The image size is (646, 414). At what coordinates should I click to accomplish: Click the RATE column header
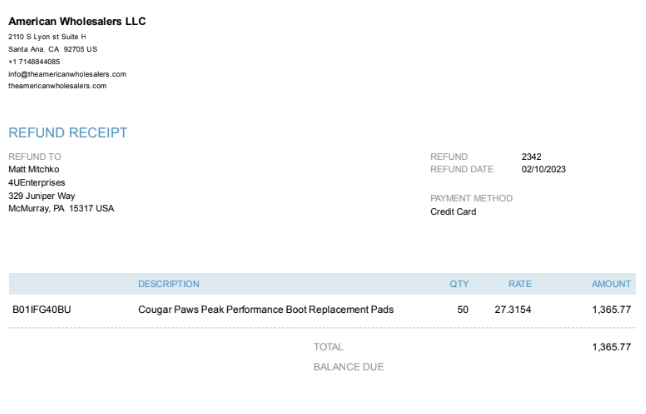point(520,284)
